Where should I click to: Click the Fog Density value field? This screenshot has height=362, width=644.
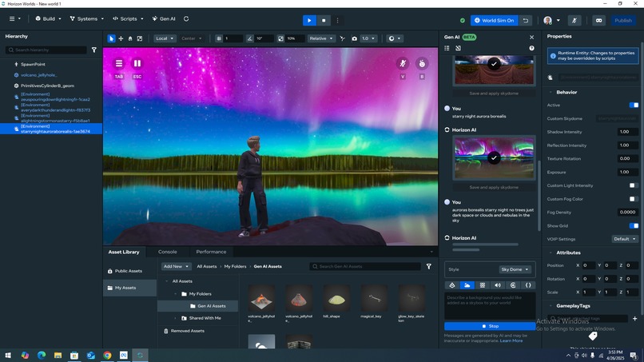tap(627, 213)
